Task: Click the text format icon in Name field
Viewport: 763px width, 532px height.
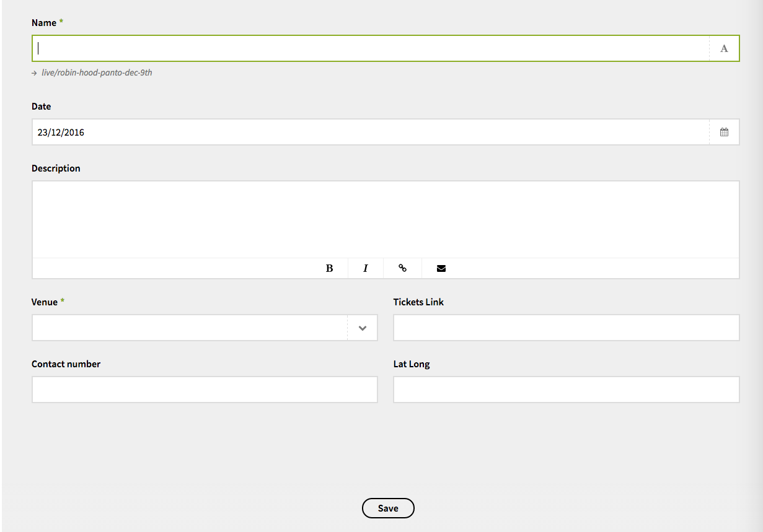Action: click(x=724, y=48)
